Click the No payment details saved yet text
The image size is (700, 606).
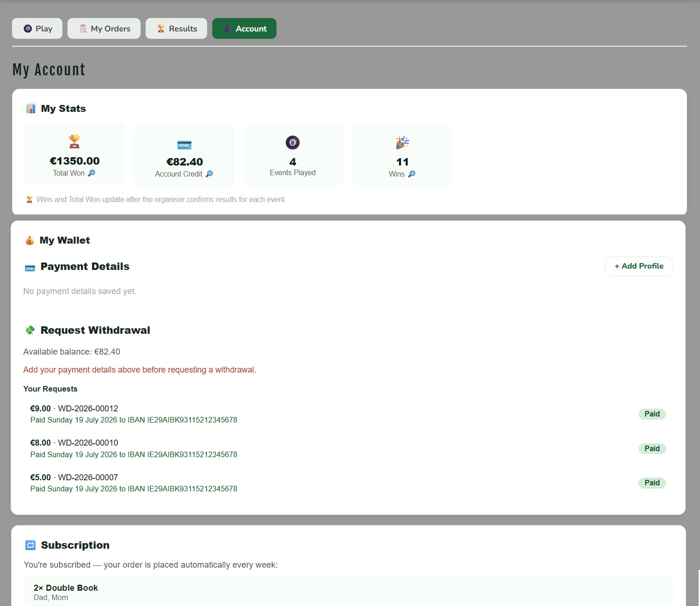pos(80,291)
